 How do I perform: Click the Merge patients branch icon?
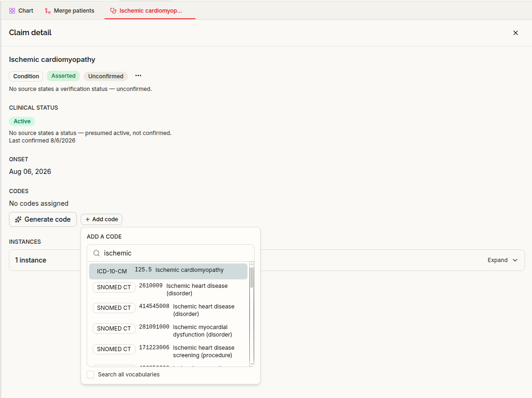click(48, 11)
